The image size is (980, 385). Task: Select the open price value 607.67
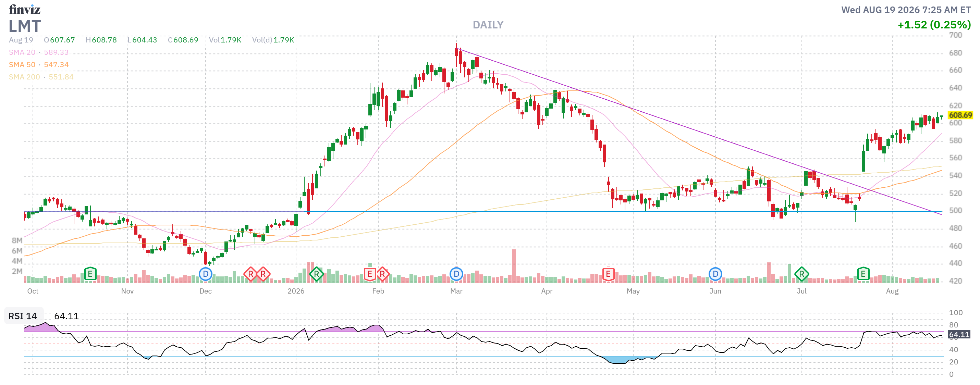coord(62,40)
